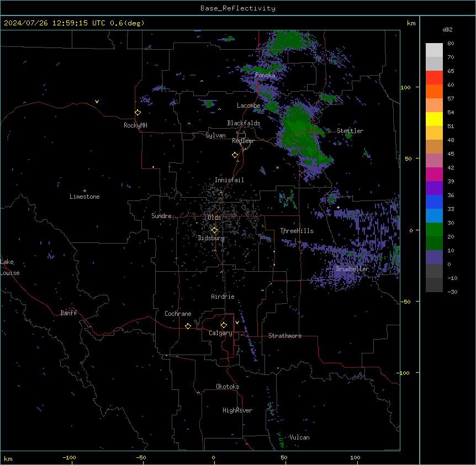Select the -30 value in dBZ legend
This screenshot has height=465, width=476.
(452, 292)
